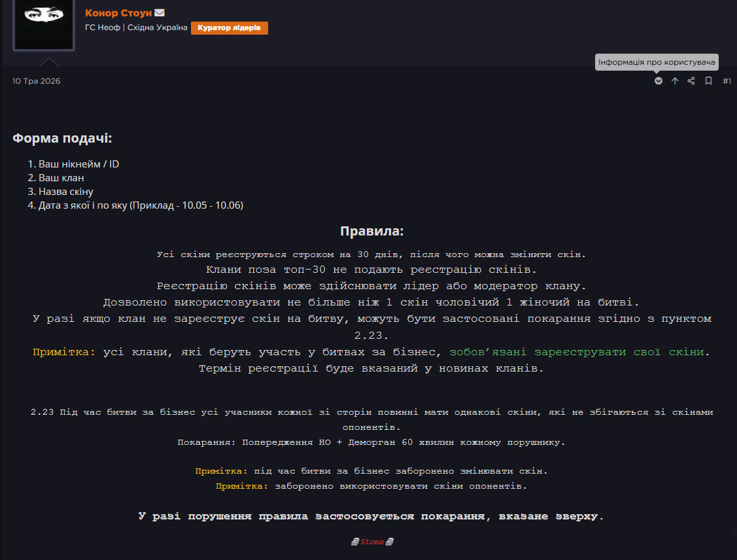Share this post via share icon
Viewport: 737px width, 560px height.
tap(691, 81)
